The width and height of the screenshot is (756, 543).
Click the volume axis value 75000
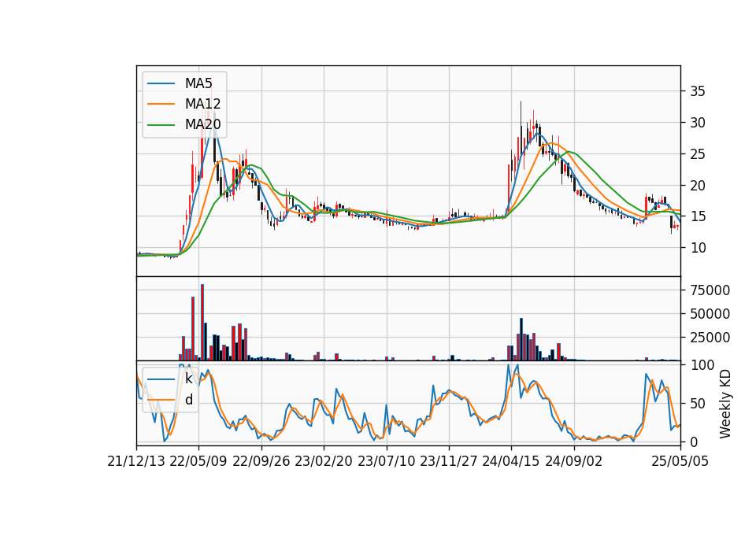click(x=710, y=290)
